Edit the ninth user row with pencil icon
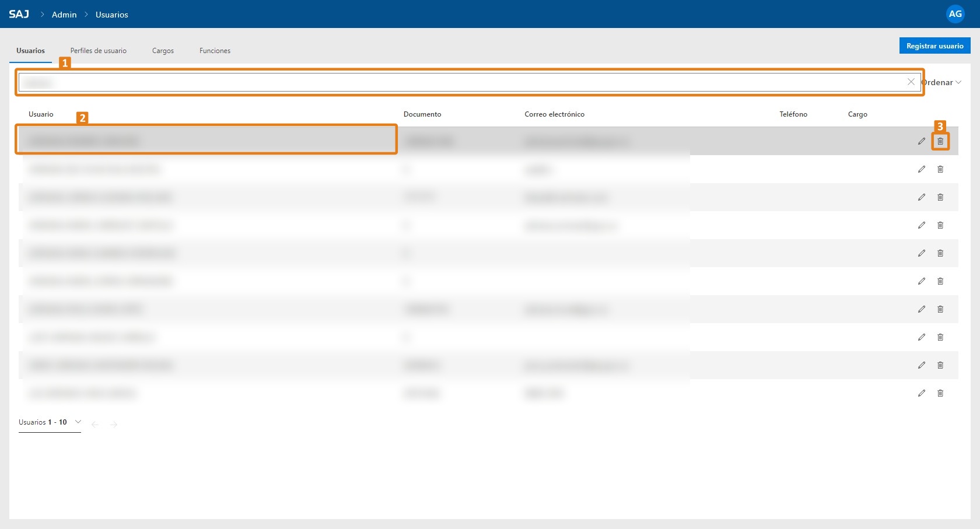 tap(921, 365)
